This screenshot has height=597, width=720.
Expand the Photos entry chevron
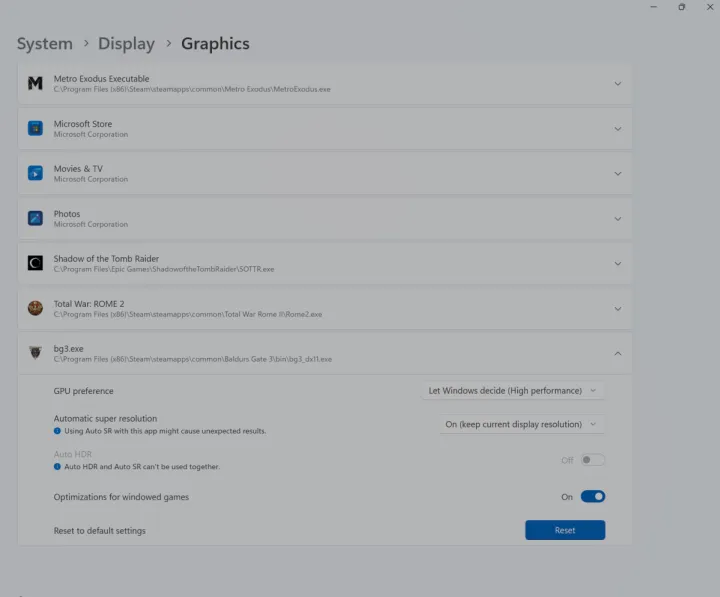click(x=617, y=218)
